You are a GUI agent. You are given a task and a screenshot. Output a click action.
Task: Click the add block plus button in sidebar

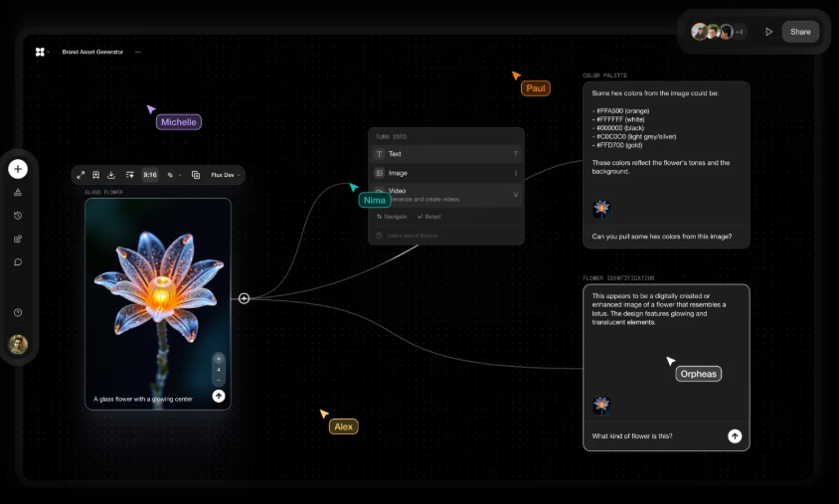pos(18,169)
